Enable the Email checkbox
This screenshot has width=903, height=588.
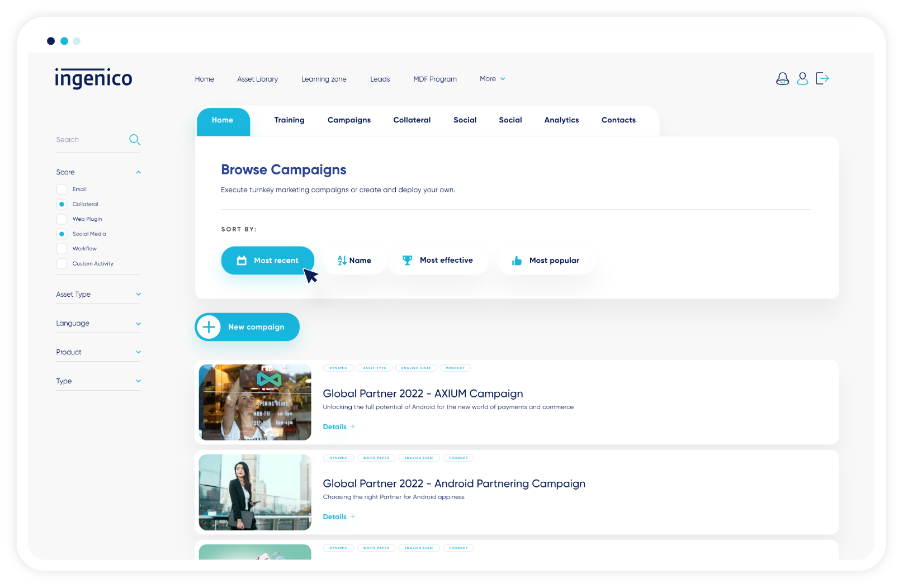(62, 189)
